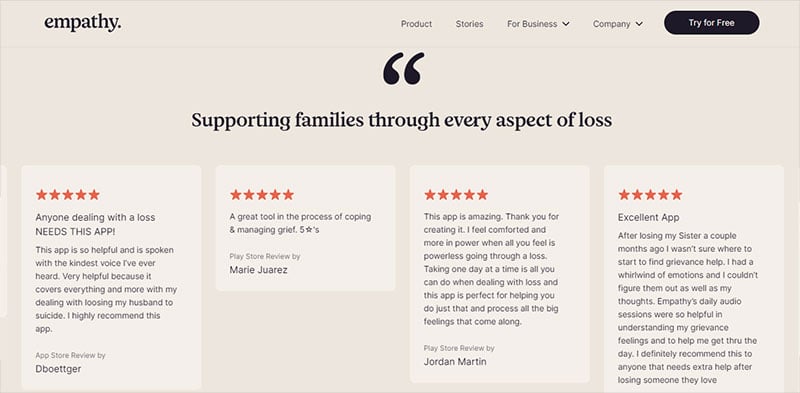
Task: Expand the Company chevron
Action: pyautogui.click(x=639, y=23)
